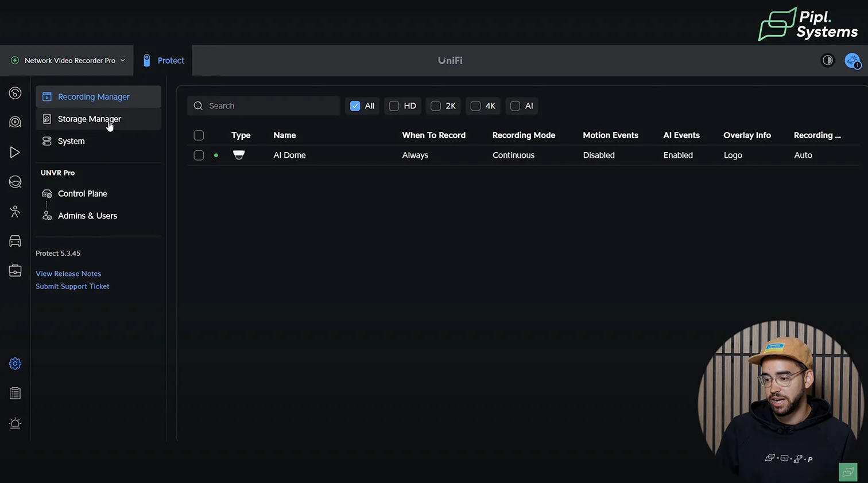Open Submit Support Ticket link
868x483 pixels.
point(72,286)
